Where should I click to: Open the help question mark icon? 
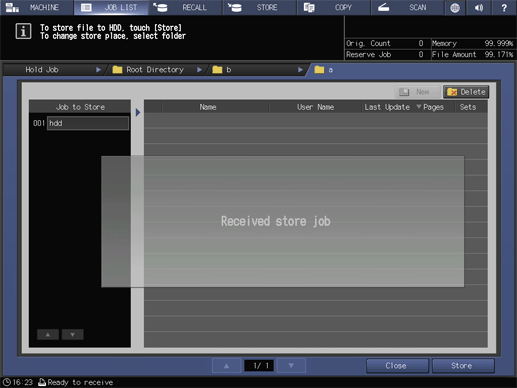pos(504,7)
